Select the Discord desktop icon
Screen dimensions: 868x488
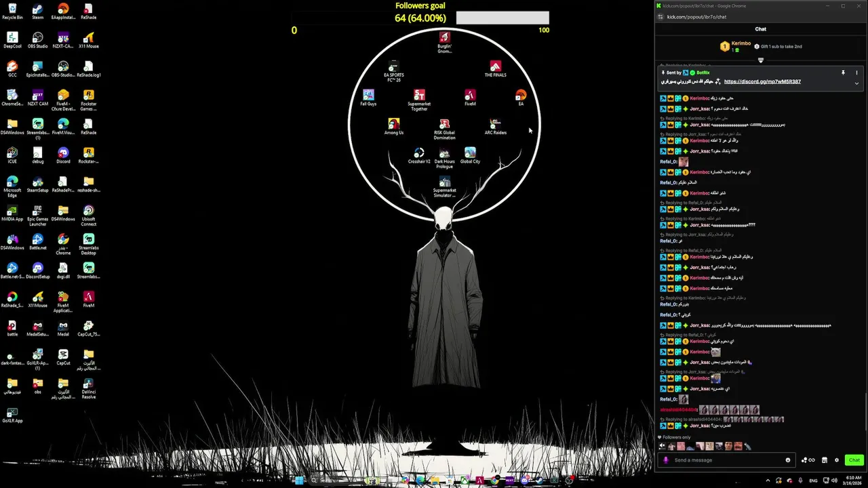tap(63, 156)
